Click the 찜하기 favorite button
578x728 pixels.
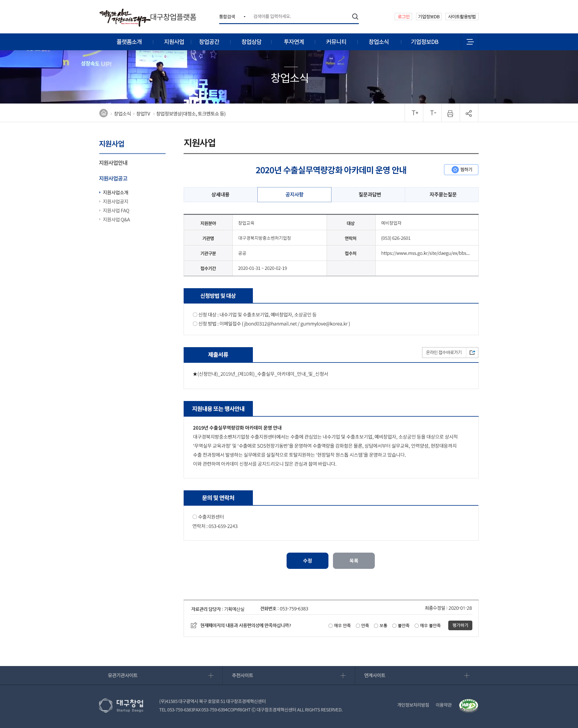point(461,169)
